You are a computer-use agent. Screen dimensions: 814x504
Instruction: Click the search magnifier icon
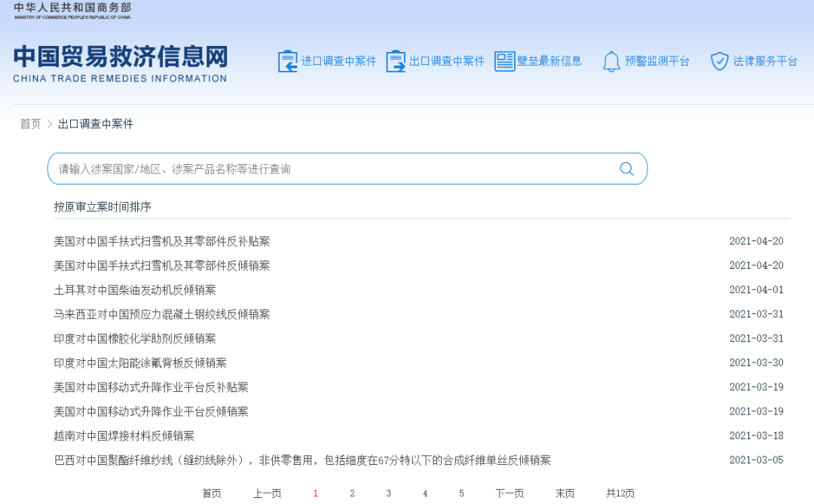[626, 168]
